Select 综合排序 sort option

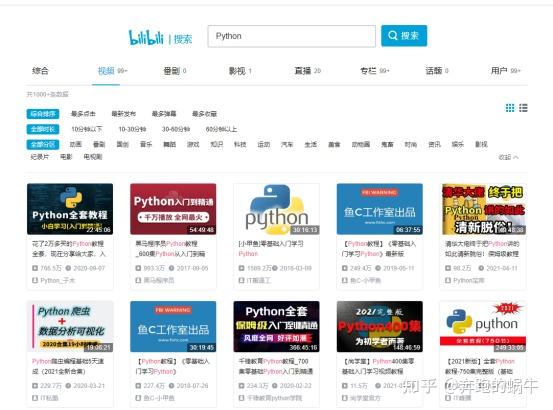(43, 114)
